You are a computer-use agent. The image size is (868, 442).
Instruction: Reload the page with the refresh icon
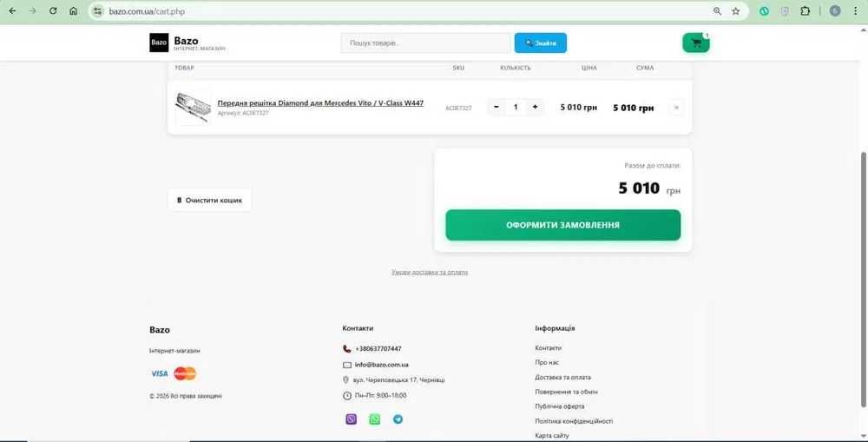pos(53,11)
